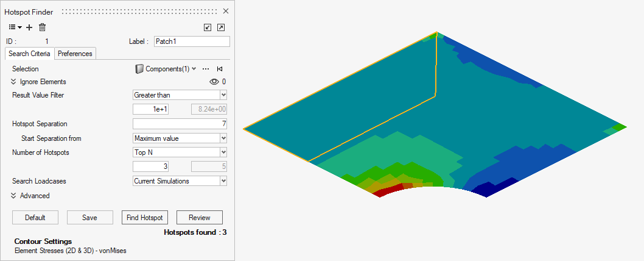Expand the Advanced section

coord(13,196)
